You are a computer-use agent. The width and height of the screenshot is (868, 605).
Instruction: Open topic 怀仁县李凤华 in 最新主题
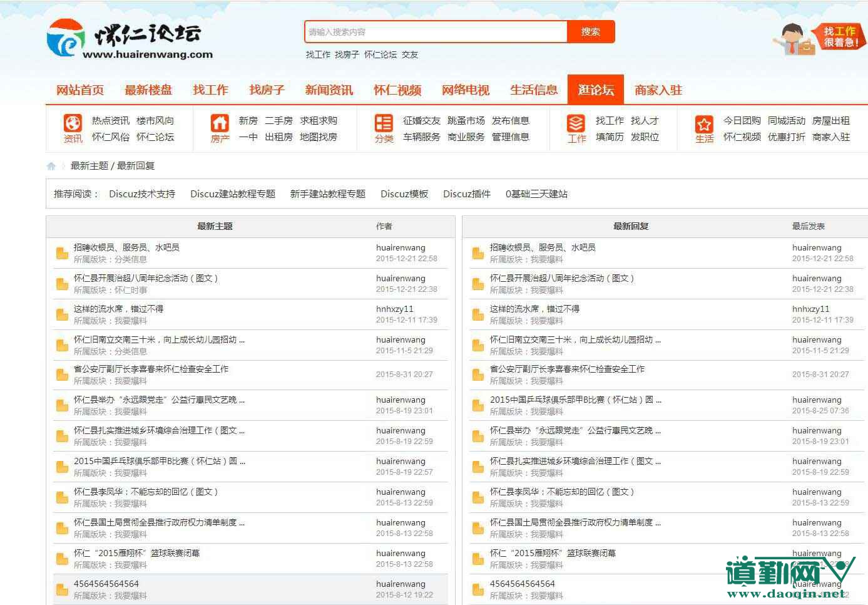coord(146,492)
